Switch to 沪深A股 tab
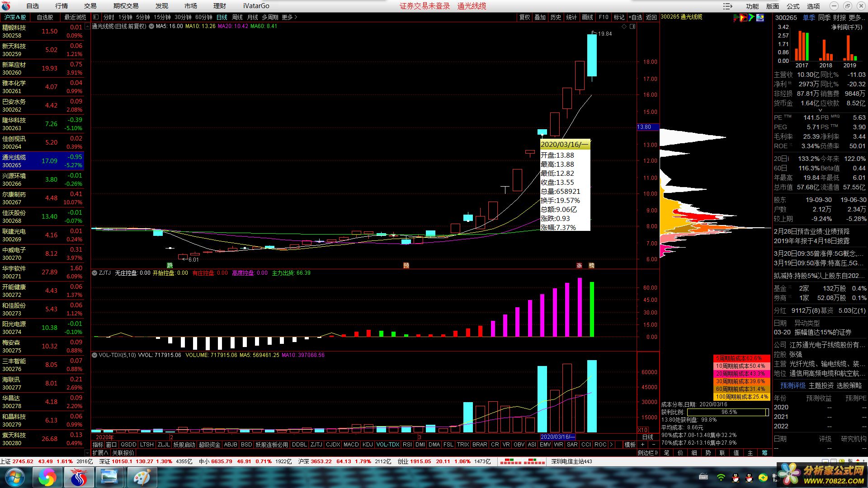Viewport: 868px width, 488px height. [15, 17]
